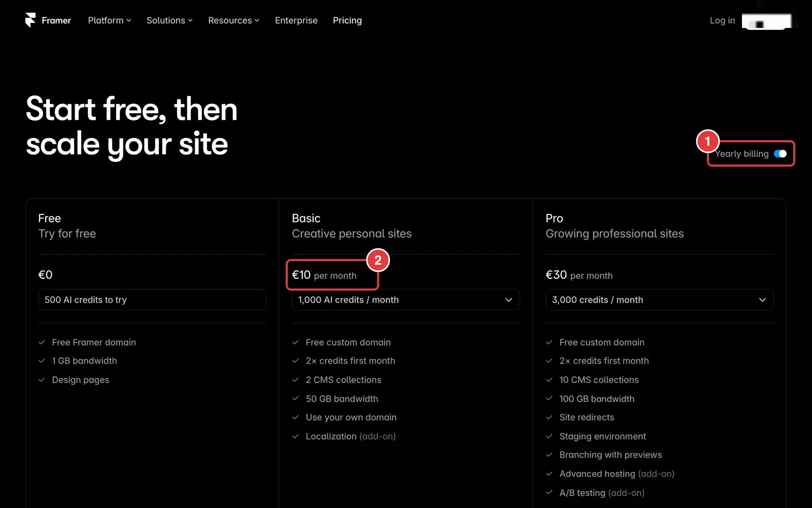Expand the Solutions dropdown

click(170, 20)
